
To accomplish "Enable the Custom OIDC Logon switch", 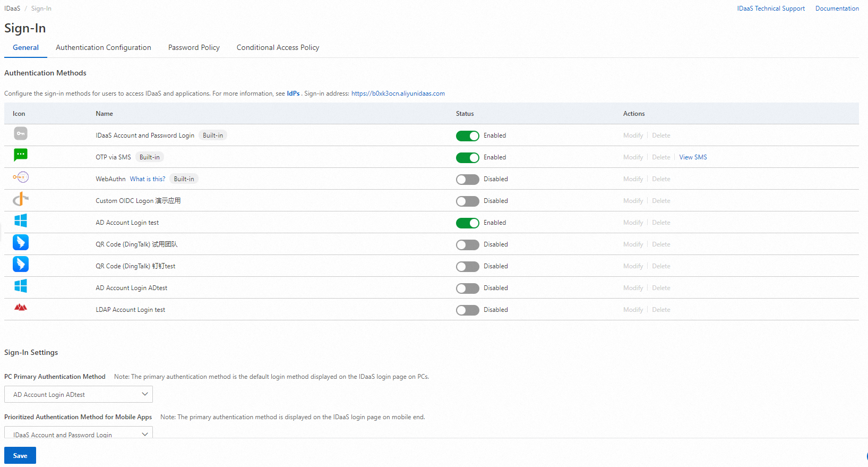I will (x=468, y=201).
